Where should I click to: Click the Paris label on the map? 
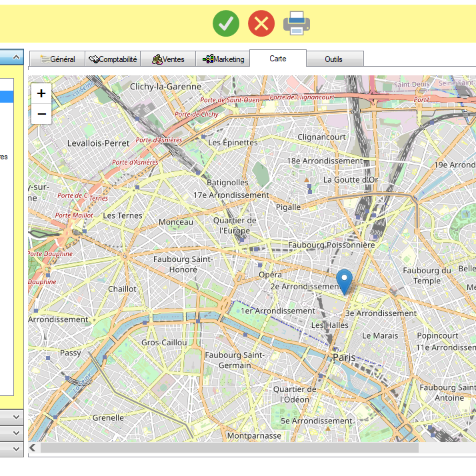pos(344,358)
